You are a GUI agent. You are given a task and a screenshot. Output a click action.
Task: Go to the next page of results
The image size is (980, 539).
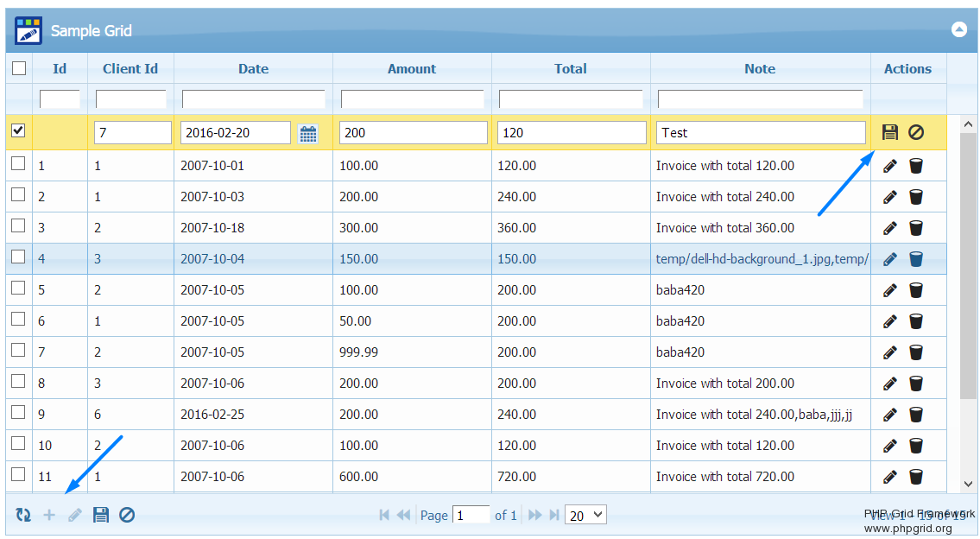click(535, 515)
